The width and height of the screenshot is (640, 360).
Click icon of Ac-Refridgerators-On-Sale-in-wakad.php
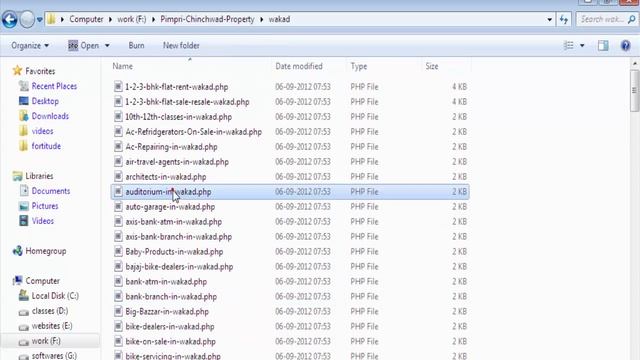pyautogui.click(x=118, y=131)
